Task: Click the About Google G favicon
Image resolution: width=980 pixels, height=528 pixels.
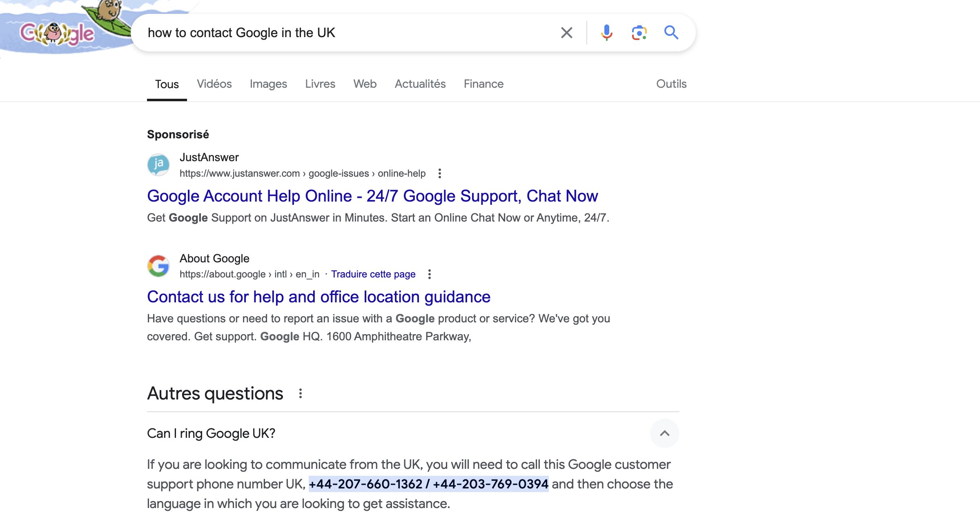Action: [158, 266]
